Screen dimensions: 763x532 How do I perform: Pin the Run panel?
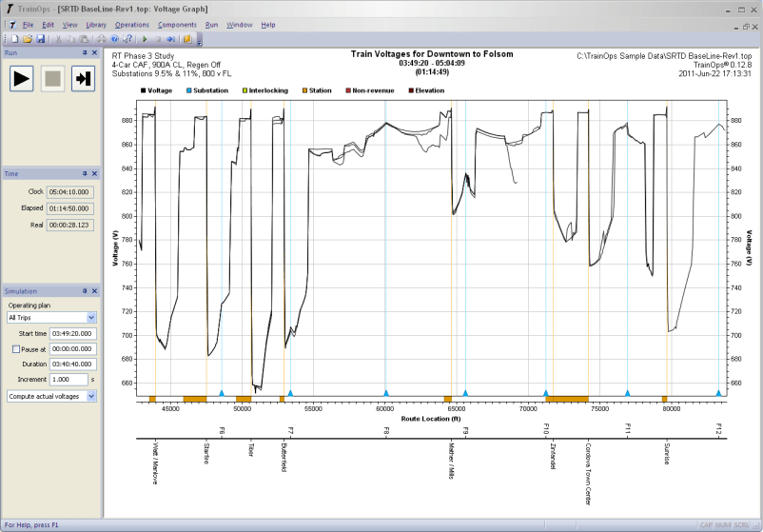click(85, 52)
